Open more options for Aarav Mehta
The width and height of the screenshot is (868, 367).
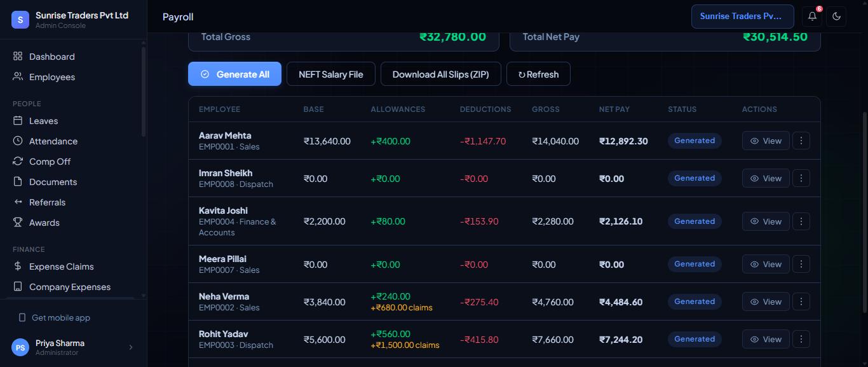801,141
